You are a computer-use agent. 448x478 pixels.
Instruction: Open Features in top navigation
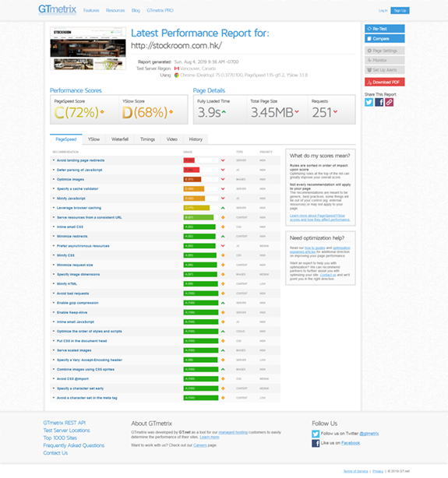coord(91,10)
